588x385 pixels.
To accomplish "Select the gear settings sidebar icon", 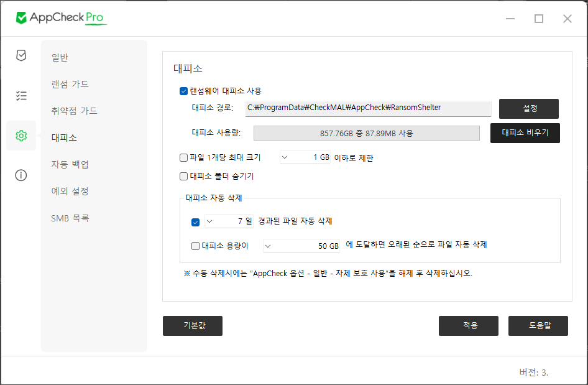I will (21, 136).
